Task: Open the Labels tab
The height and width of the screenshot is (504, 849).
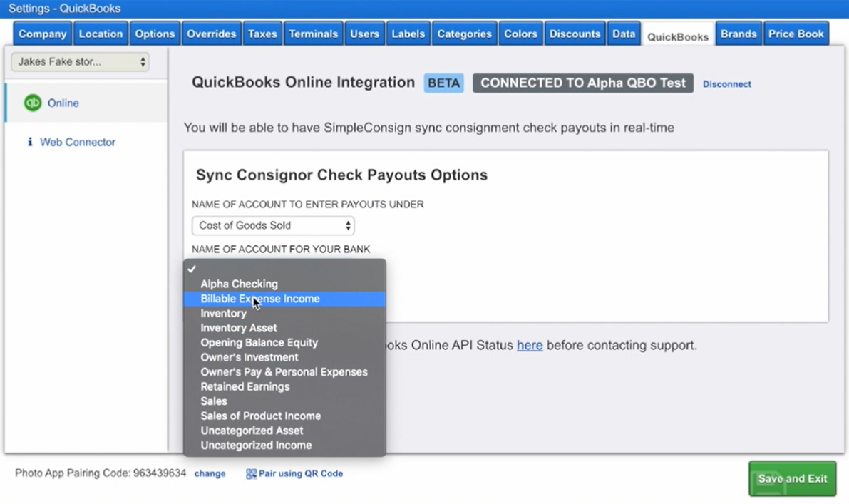Action: (x=408, y=34)
